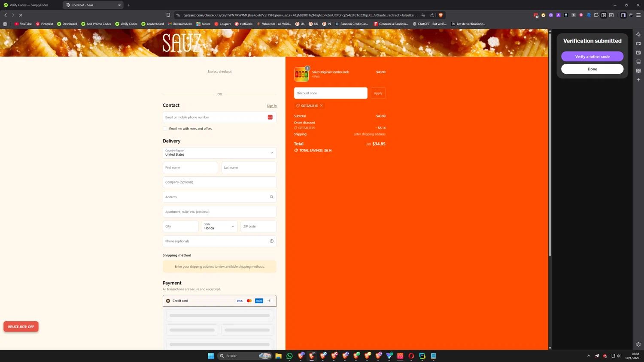Screen dimensions: 644x362
Task: Toggle the browser sidebar panel icon
Action: tap(623, 15)
